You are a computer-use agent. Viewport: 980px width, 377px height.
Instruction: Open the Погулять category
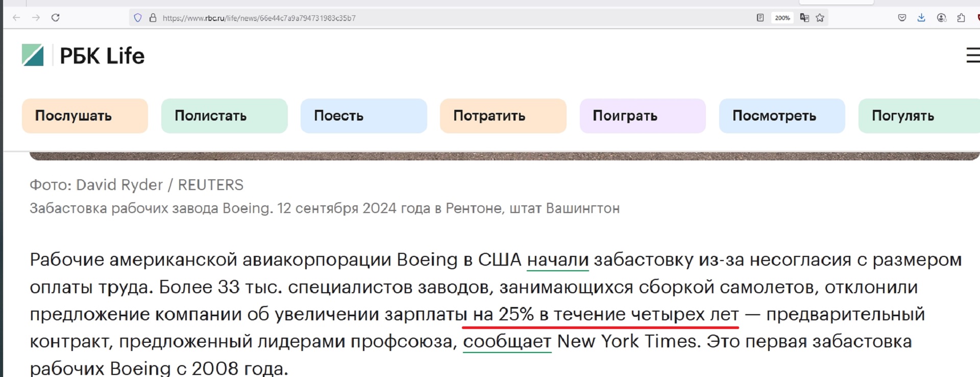(919, 116)
